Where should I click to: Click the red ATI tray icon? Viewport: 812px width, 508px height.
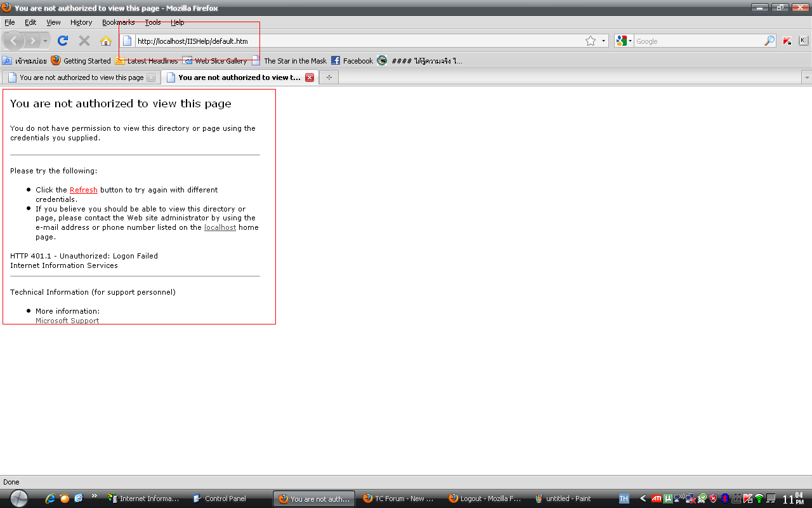[x=657, y=498]
